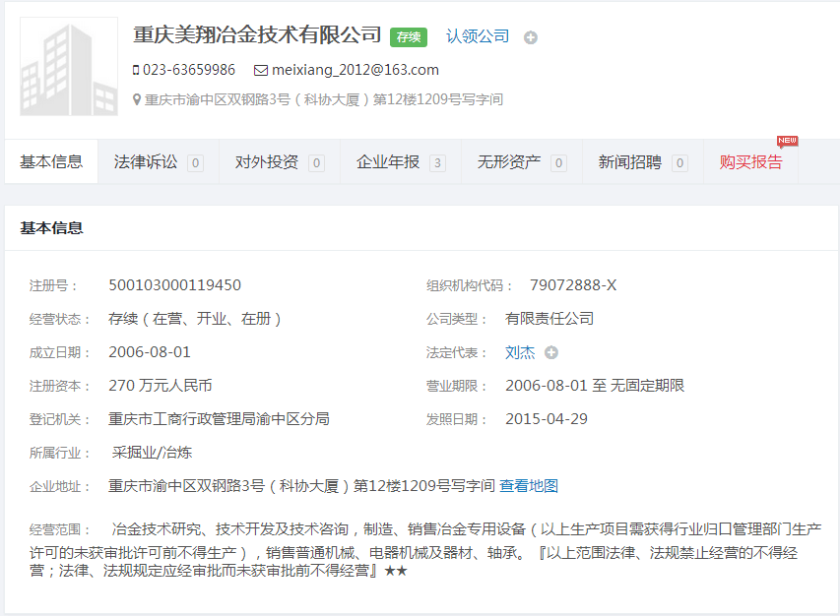Click the green 存续 status badge

click(409, 37)
